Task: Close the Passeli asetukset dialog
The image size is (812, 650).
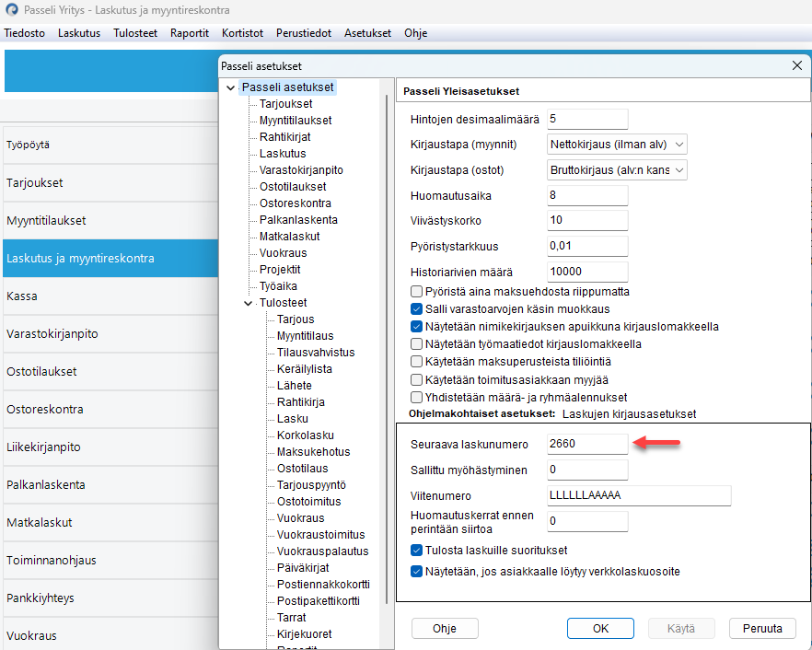Action: [x=797, y=65]
